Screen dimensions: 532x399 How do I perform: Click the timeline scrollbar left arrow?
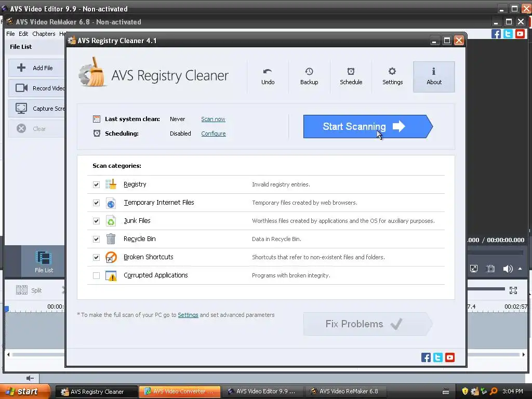pos(8,354)
